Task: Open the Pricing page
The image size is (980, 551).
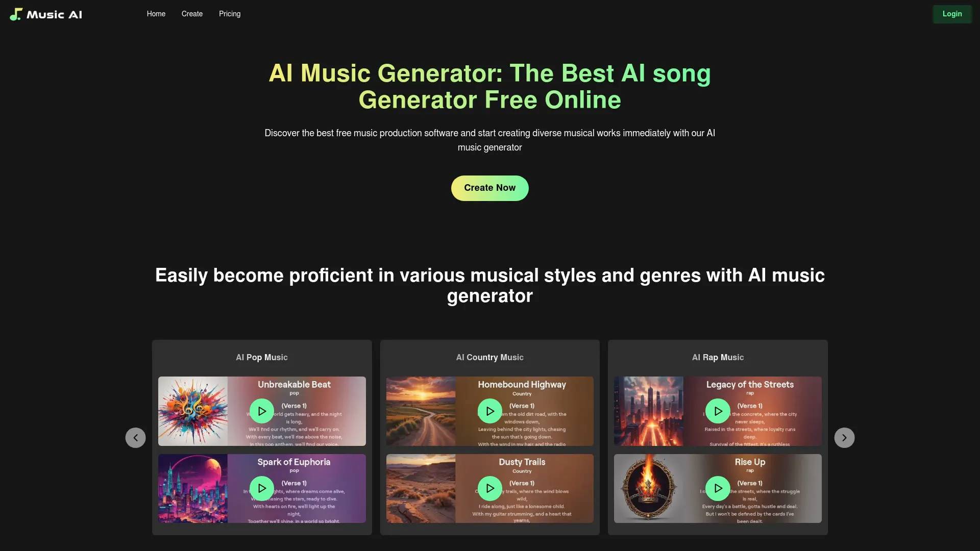Action: (230, 14)
